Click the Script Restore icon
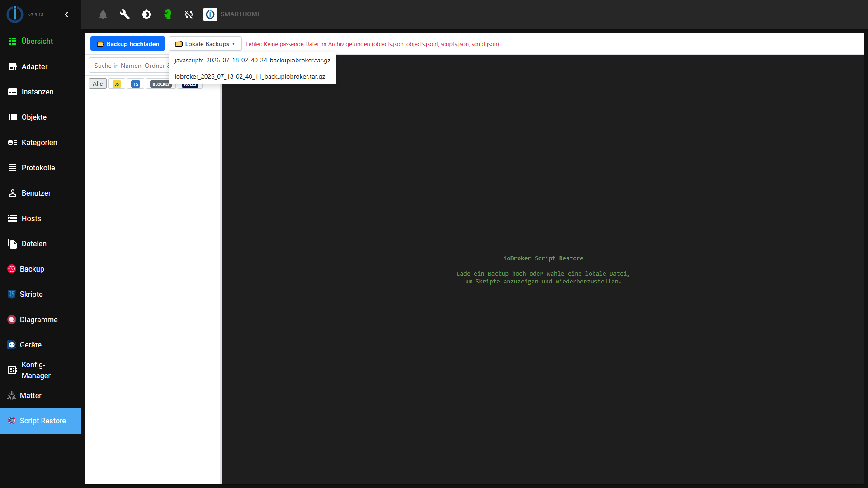 (12, 421)
